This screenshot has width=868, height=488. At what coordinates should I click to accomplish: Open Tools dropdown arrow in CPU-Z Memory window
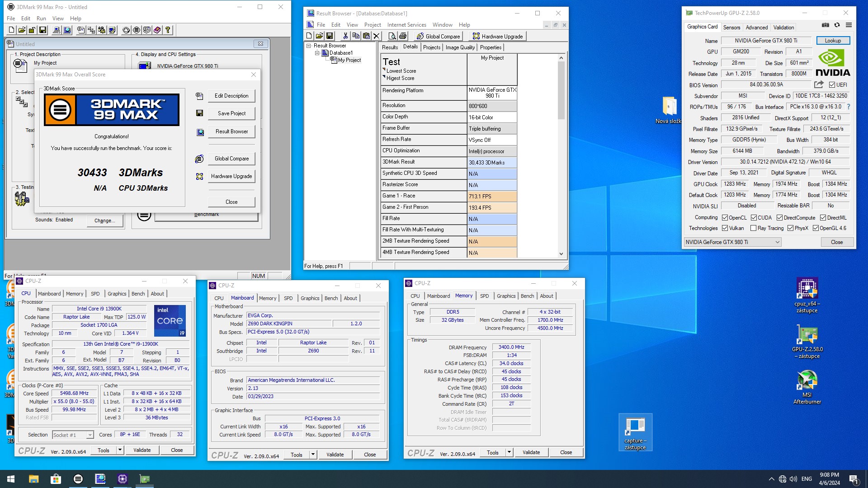point(509,452)
